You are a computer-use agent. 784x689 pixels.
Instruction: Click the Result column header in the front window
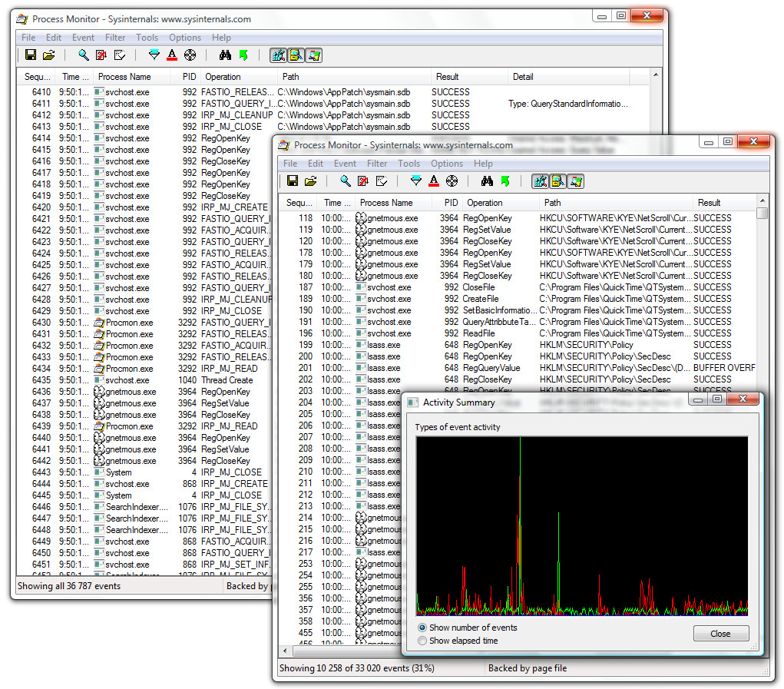724,203
